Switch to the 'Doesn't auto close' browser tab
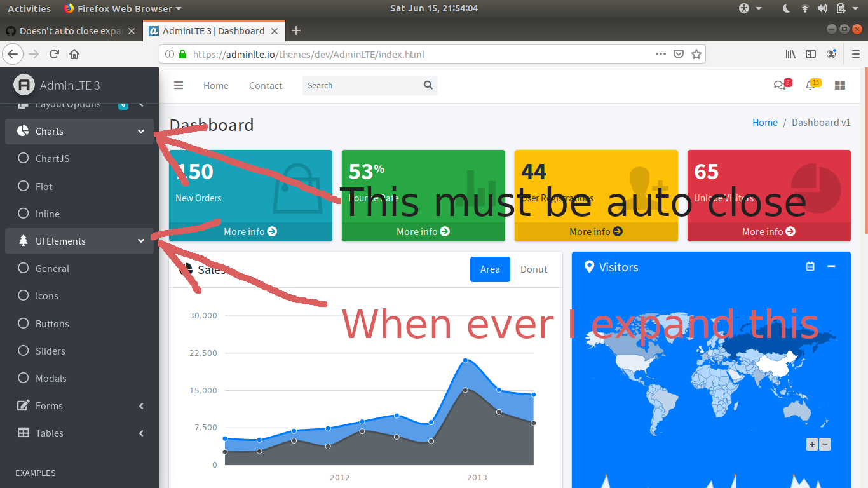This screenshot has height=488, width=868. click(70, 30)
